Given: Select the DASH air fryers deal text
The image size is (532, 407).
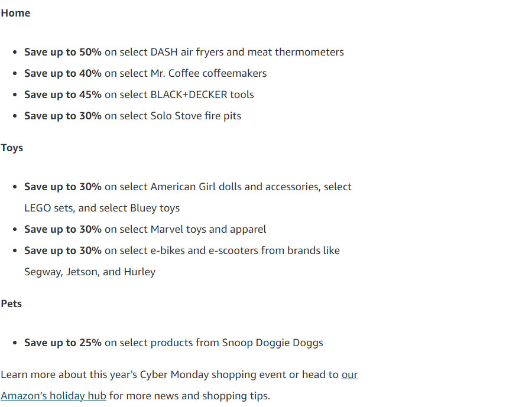Looking at the screenshot, I should tap(184, 52).
